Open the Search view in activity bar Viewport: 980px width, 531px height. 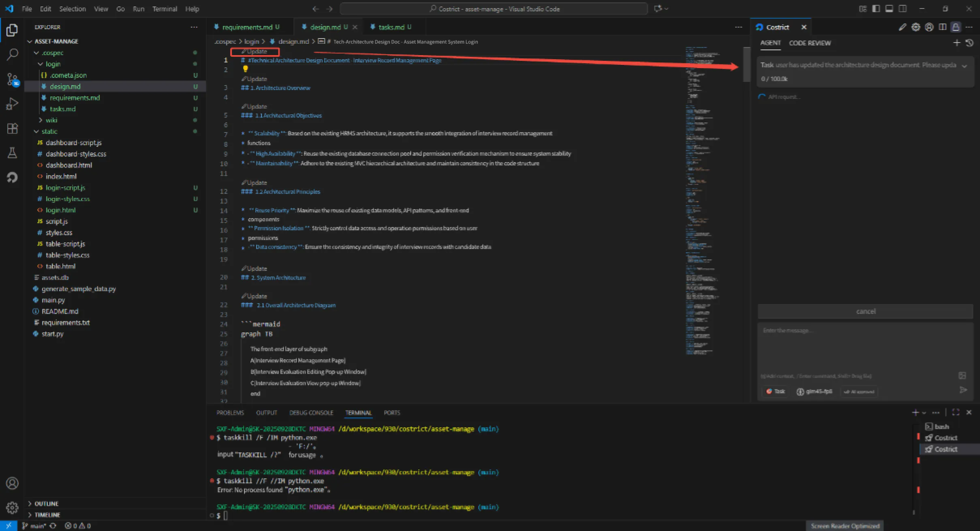click(x=12, y=54)
